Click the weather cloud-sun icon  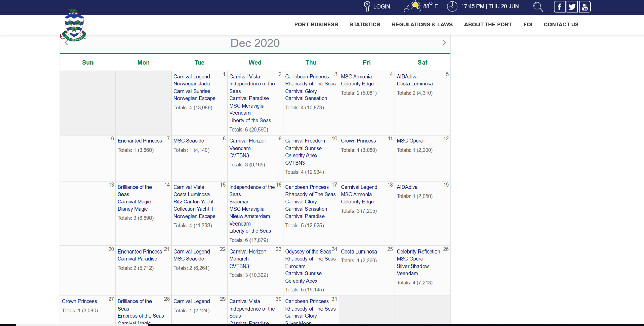[x=412, y=6]
